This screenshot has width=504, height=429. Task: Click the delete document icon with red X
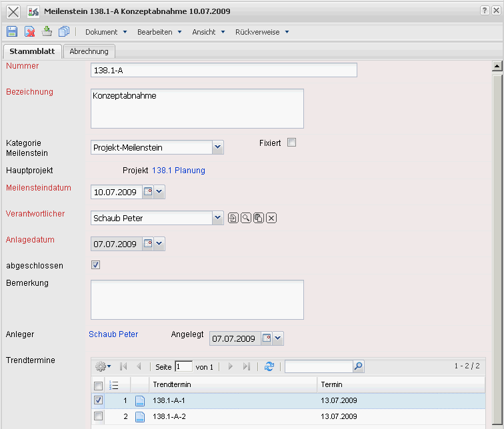click(x=29, y=31)
